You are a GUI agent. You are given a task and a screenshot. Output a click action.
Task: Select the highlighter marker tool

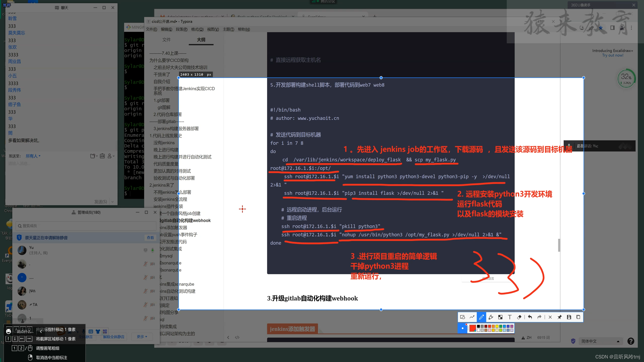pyautogui.click(x=491, y=317)
